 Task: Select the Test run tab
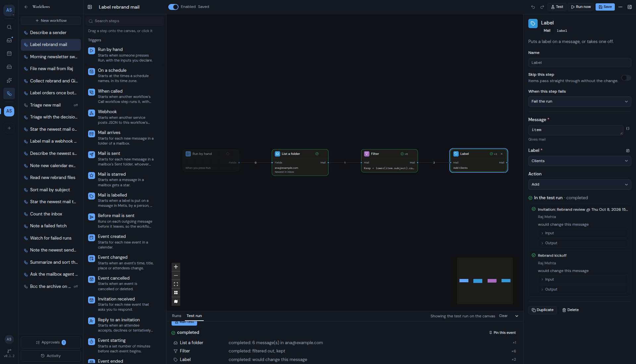click(194, 316)
